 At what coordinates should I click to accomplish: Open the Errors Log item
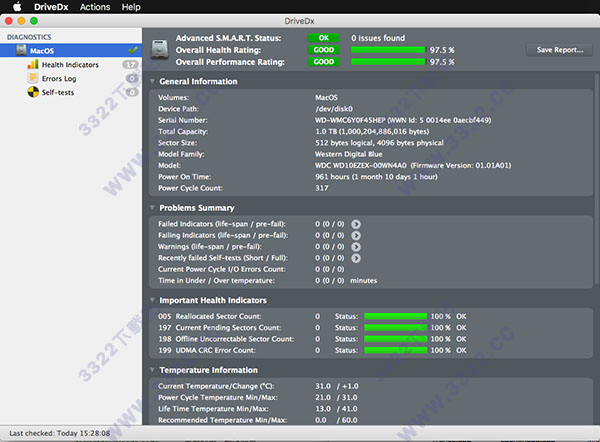pyautogui.click(x=59, y=78)
